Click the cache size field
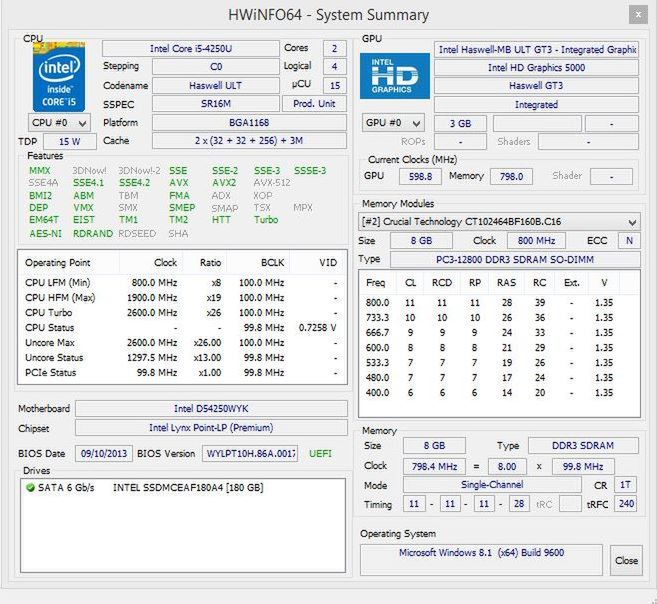This screenshot has width=657, height=604. click(x=249, y=141)
